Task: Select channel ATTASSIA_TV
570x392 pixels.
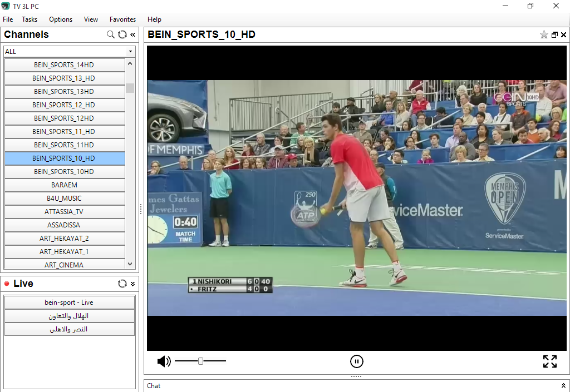Action: 65,212
